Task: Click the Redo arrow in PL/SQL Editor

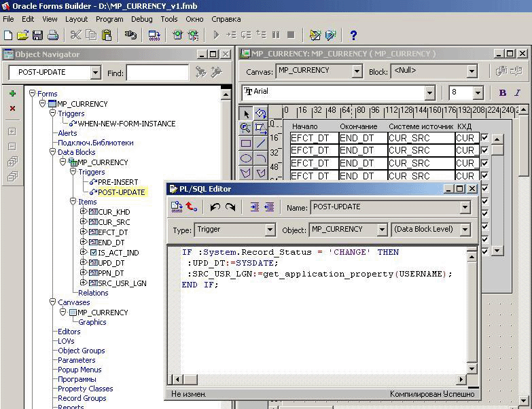Action: coord(230,207)
